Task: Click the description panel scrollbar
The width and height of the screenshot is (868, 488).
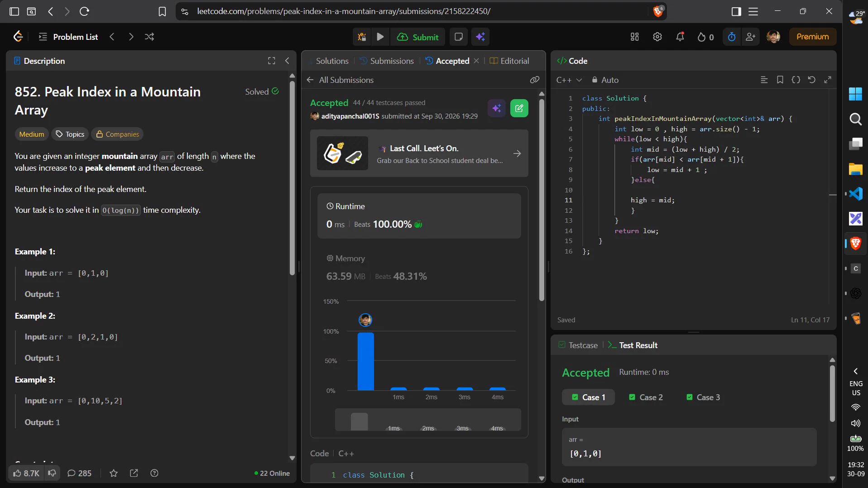Action: coord(292,179)
